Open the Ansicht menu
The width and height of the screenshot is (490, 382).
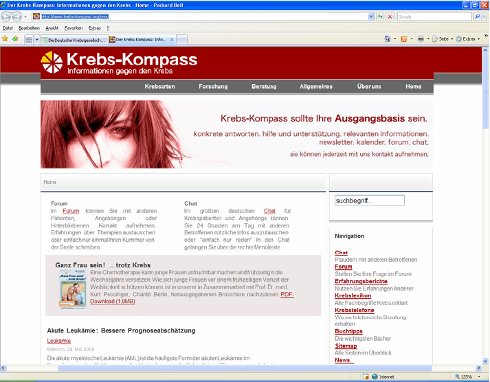[x=52, y=28]
